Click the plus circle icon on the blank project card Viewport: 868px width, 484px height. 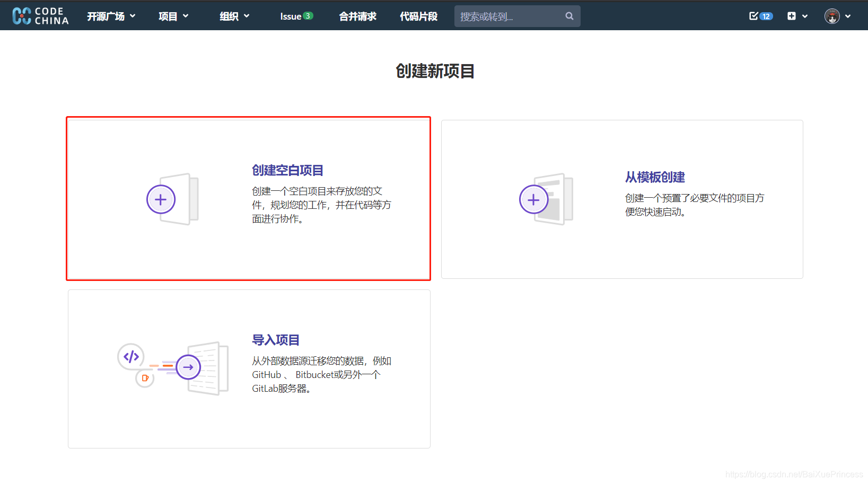(x=161, y=199)
